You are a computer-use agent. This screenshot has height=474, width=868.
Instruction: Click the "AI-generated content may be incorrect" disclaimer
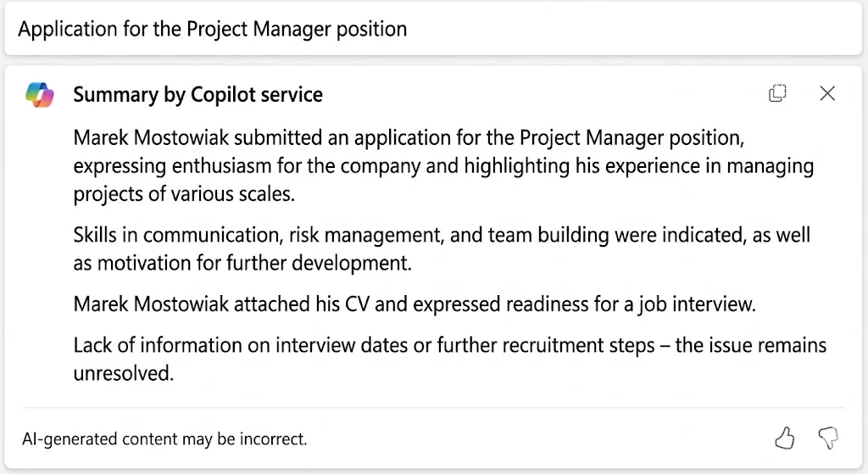pos(164,439)
